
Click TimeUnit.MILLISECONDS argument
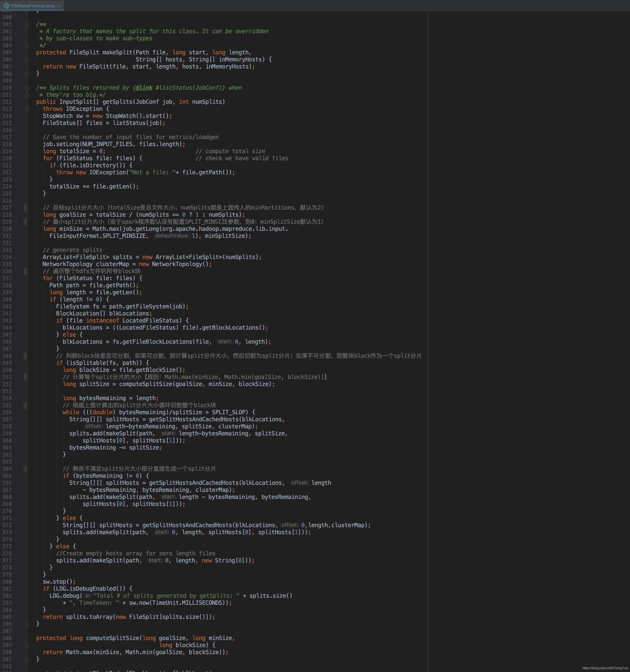point(187,603)
